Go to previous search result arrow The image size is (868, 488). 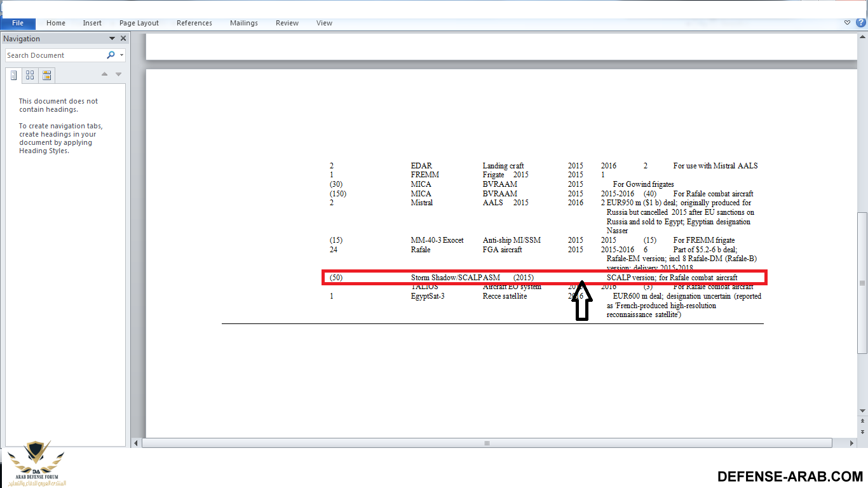pyautogui.click(x=105, y=74)
